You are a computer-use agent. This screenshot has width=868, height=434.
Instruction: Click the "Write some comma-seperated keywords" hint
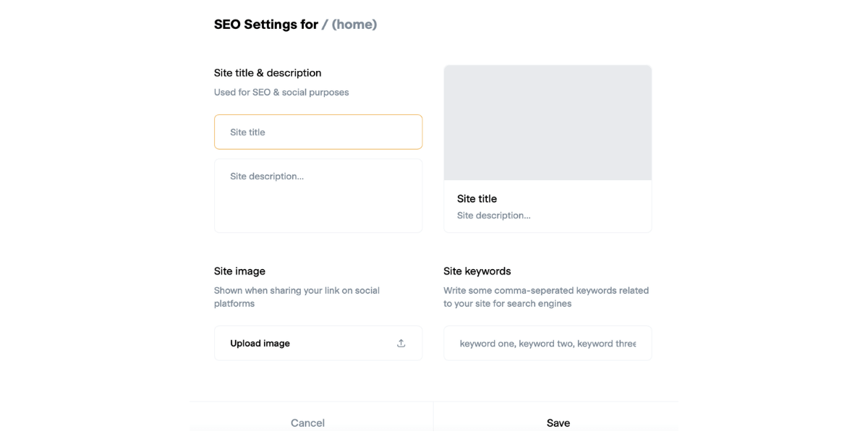(546, 297)
